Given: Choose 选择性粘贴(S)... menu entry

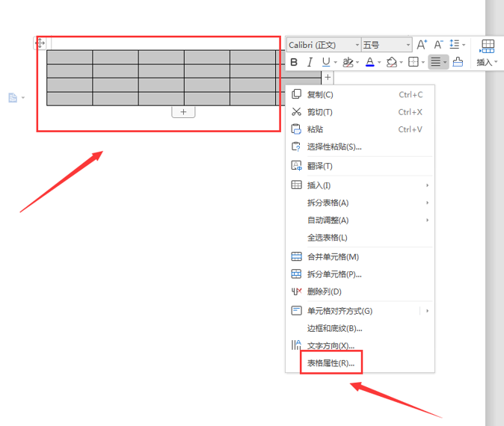Looking at the screenshot, I should pyautogui.click(x=360, y=146).
